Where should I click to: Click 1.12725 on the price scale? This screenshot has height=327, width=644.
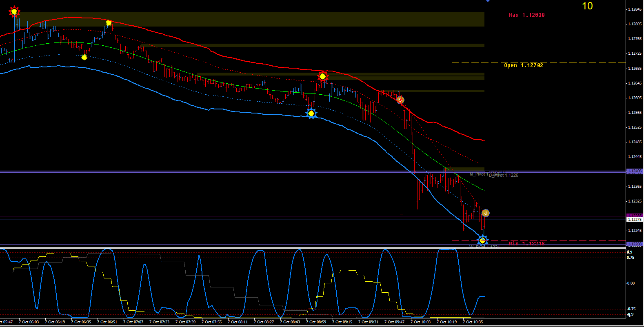pyautogui.click(x=635, y=53)
